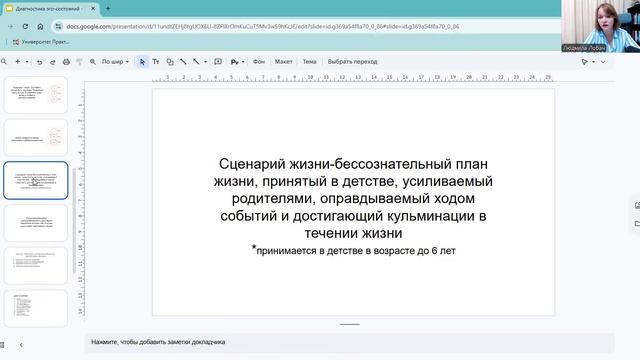Select the second slide thumbnail in filmstrip
The image size is (640, 360).
pos(36,138)
